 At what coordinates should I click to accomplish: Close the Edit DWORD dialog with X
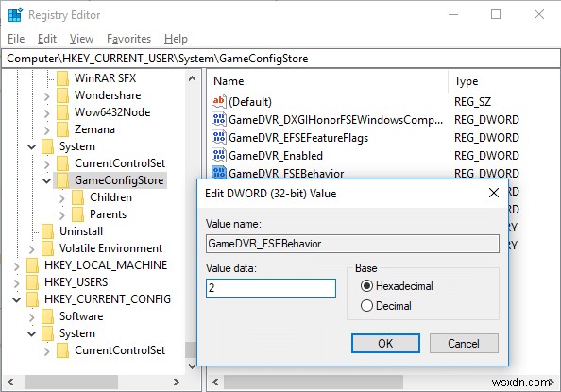(494, 193)
